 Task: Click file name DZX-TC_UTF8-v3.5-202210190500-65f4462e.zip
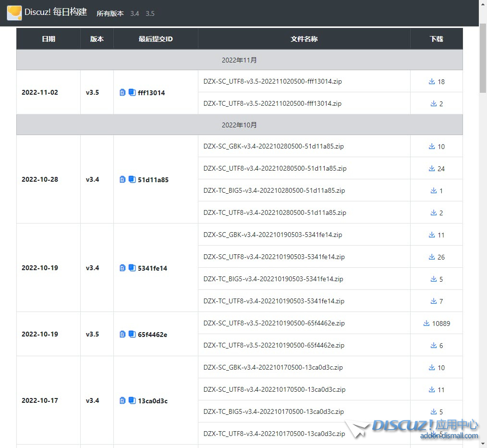coord(274,345)
